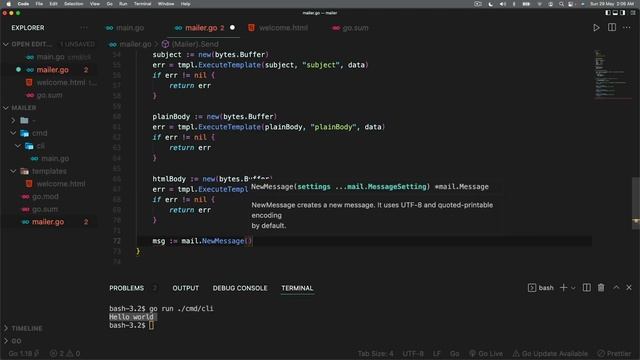
Task: Open the PROBLEMS panel tab
Action: [x=127, y=288]
